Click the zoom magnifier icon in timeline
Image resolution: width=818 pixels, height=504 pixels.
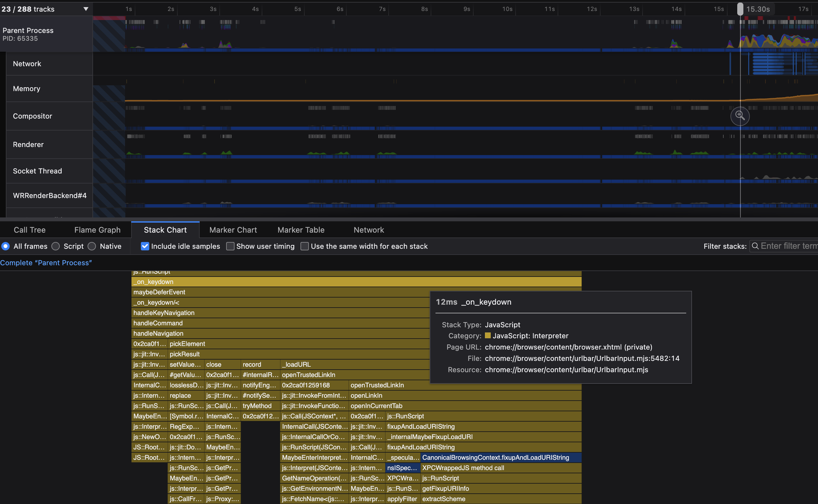[740, 116]
